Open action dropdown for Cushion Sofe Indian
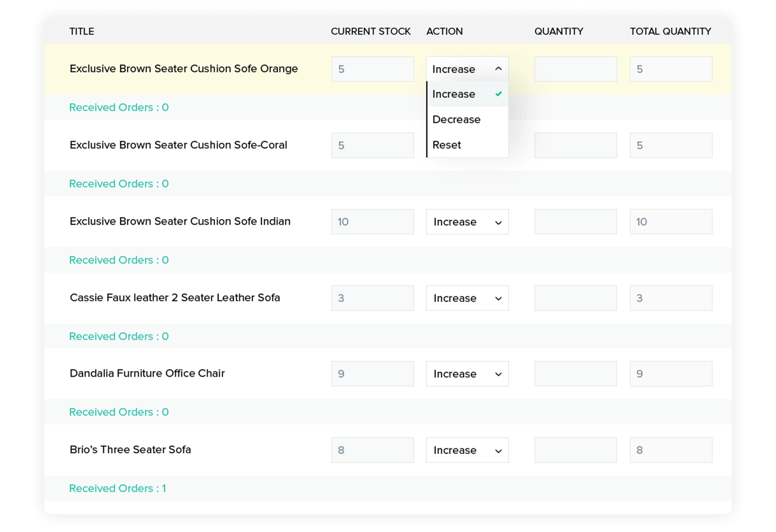Screen dimensions: 776x532 [467, 222]
